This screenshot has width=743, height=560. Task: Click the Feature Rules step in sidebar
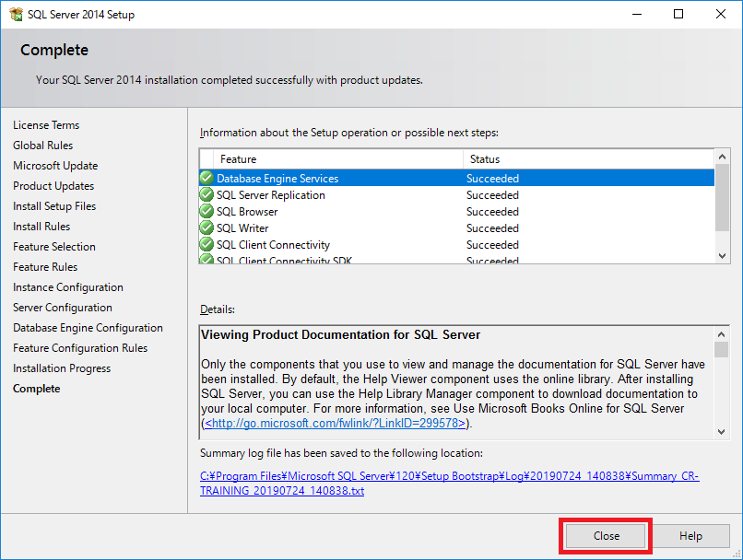(45, 267)
